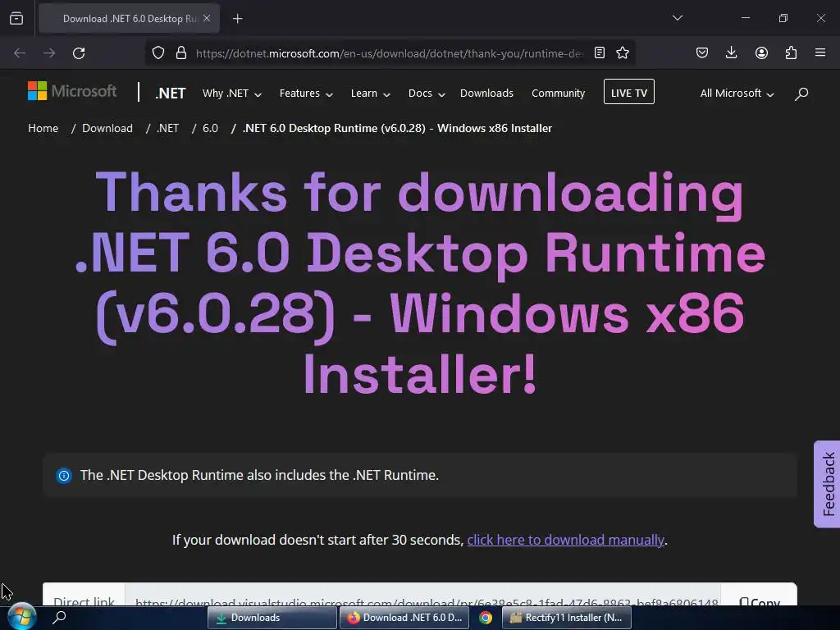Click the tracking protection shield icon
The height and width of the screenshot is (630, 840).
coord(158,53)
